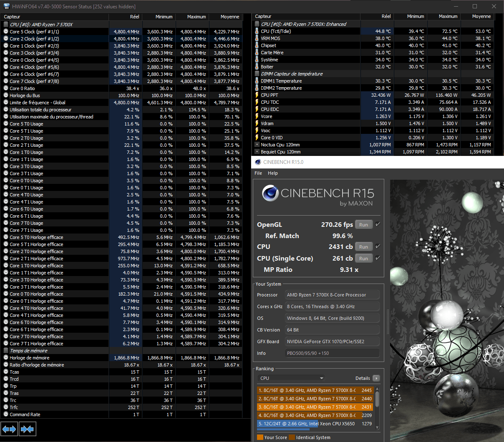Click the icon beside Core 7 T1 Horloge efficace
Viewport: 504px width, 442px height.
pyautogui.click(x=6, y=343)
